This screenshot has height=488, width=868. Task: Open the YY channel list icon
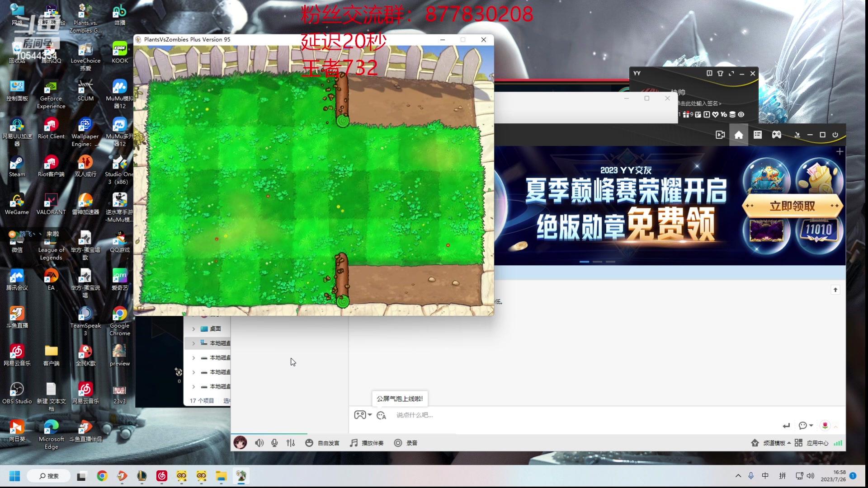pos(758,135)
